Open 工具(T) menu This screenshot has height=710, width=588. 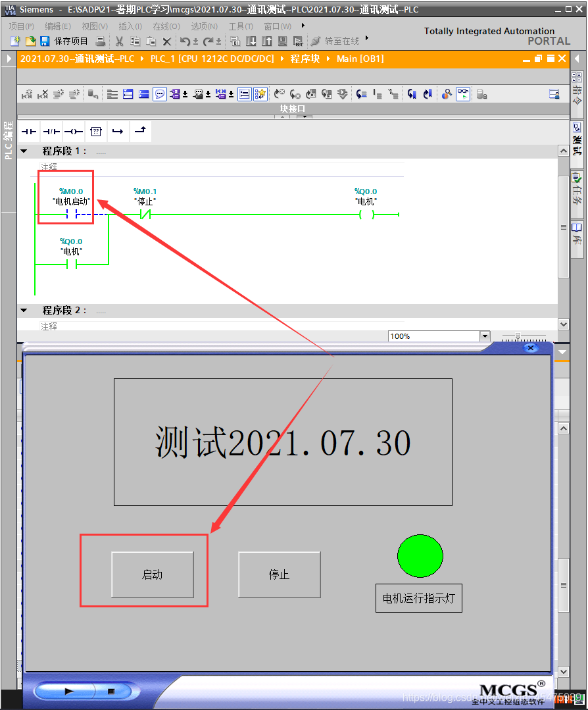click(241, 26)
